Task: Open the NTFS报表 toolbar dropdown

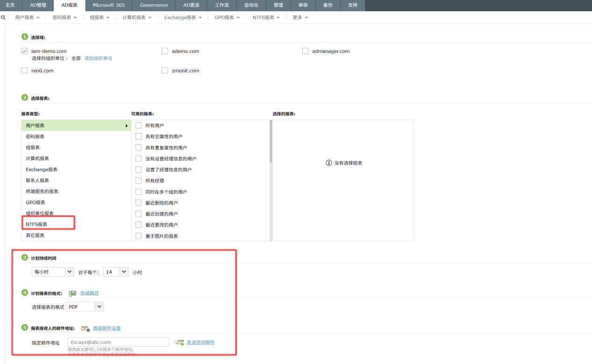Action: click(x=266, y=17)
